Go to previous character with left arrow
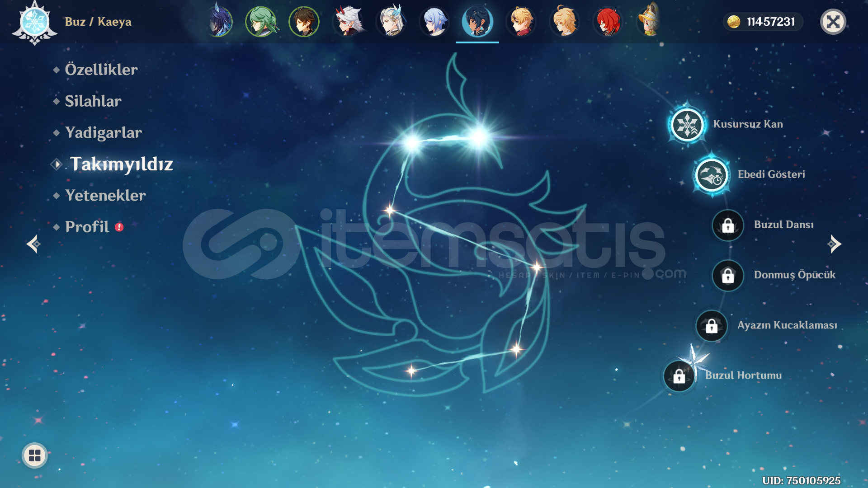The height and width of the screenshot is (488, 868). click(33, 244)
